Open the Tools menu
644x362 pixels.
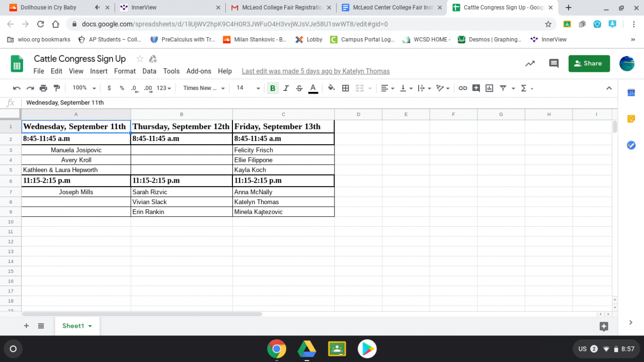pos(171,71)
